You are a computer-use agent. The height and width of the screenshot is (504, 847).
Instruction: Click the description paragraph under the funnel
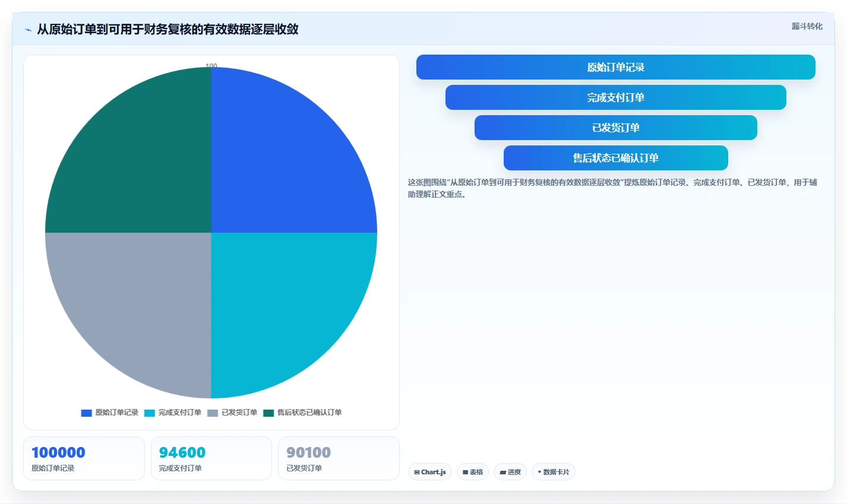(x=612, y=188)
